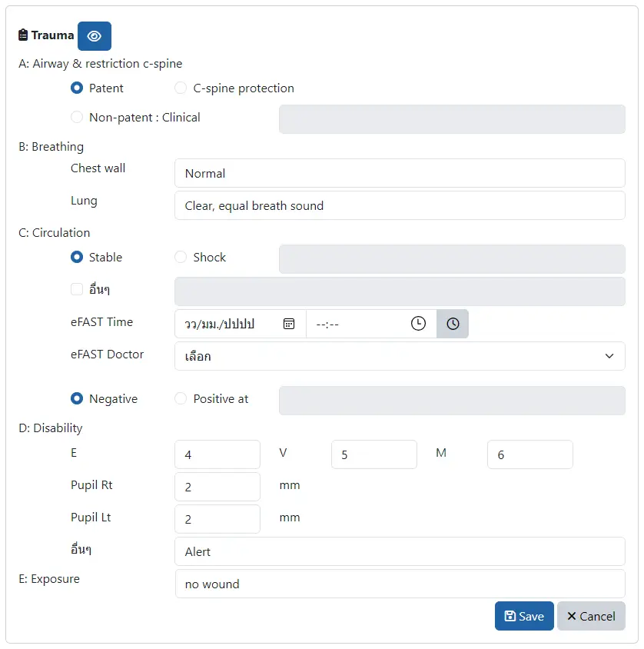This screenshot has height=649, width=644.
Task: Click the eye icon button beside Trauma
Action: click(95, 36)
